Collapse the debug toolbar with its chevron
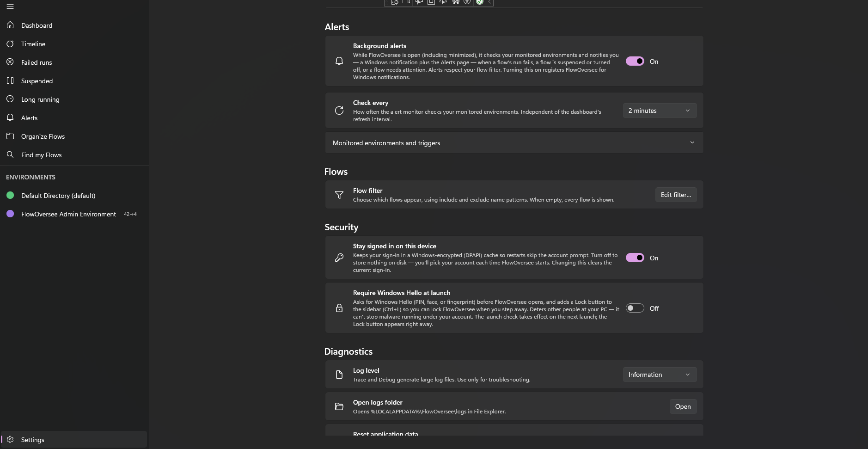 pos(489,2)
